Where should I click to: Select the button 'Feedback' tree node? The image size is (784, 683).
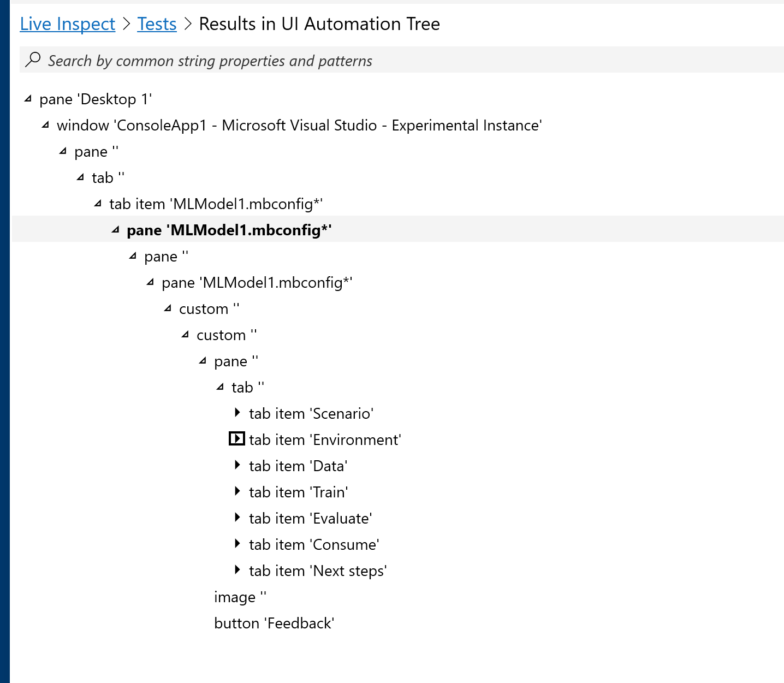pos(274,623)
